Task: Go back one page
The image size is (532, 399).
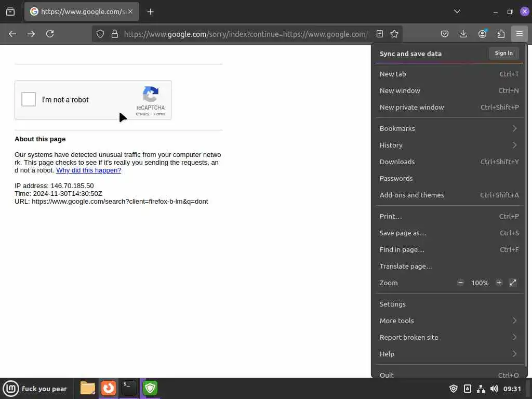Action: click(12, 34)
